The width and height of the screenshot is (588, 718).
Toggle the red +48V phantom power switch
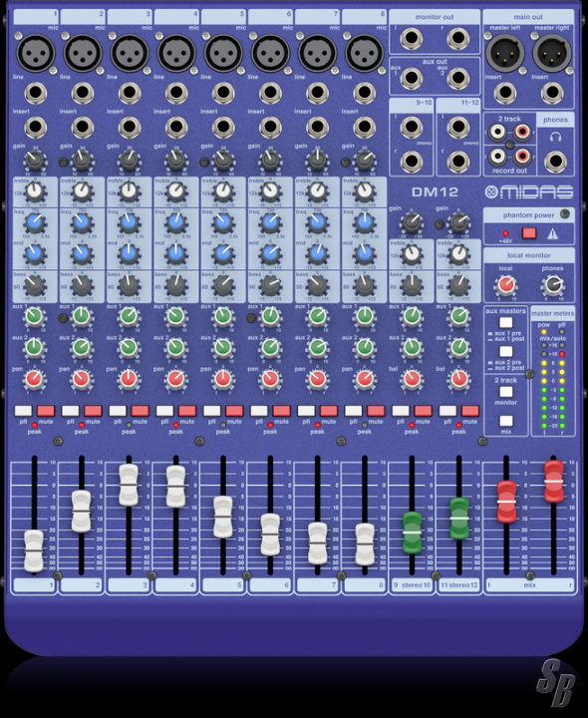529,233
